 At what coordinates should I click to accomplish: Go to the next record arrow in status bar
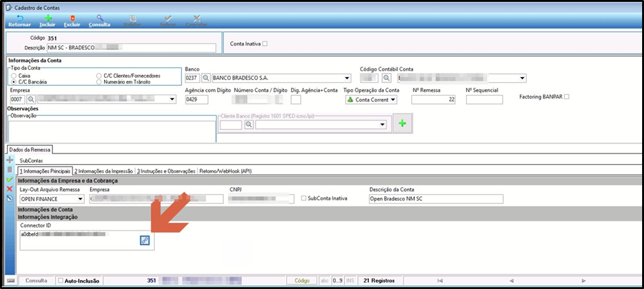click(x=583, y=281)
